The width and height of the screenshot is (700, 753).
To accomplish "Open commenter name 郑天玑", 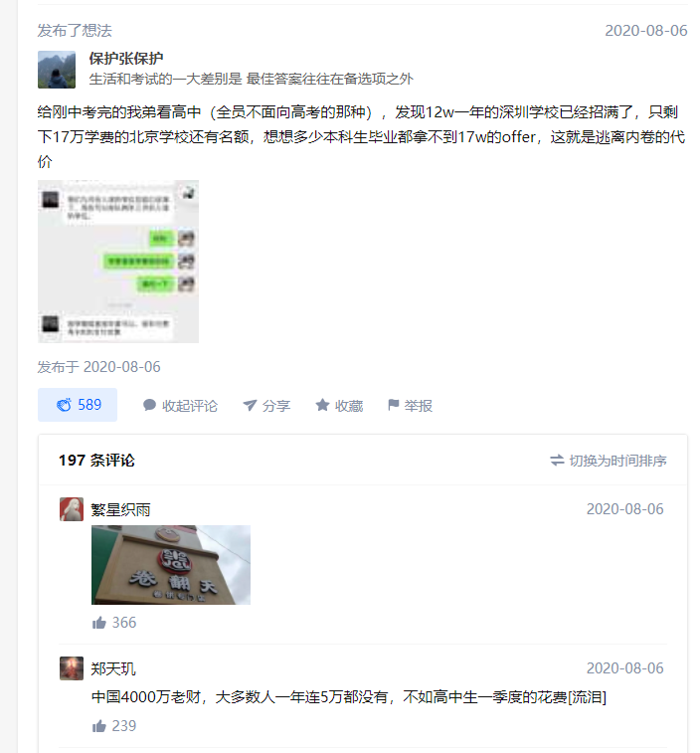I will tap(113, 668).
